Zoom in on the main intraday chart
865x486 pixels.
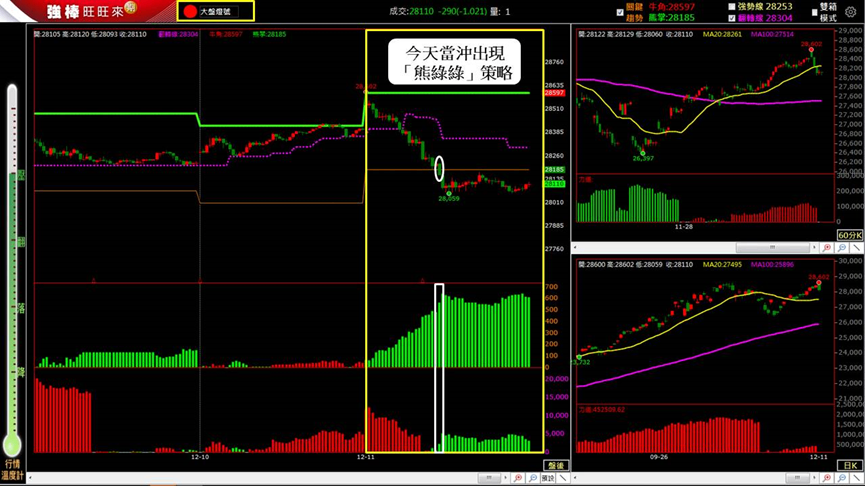click(x=518, y=478)
